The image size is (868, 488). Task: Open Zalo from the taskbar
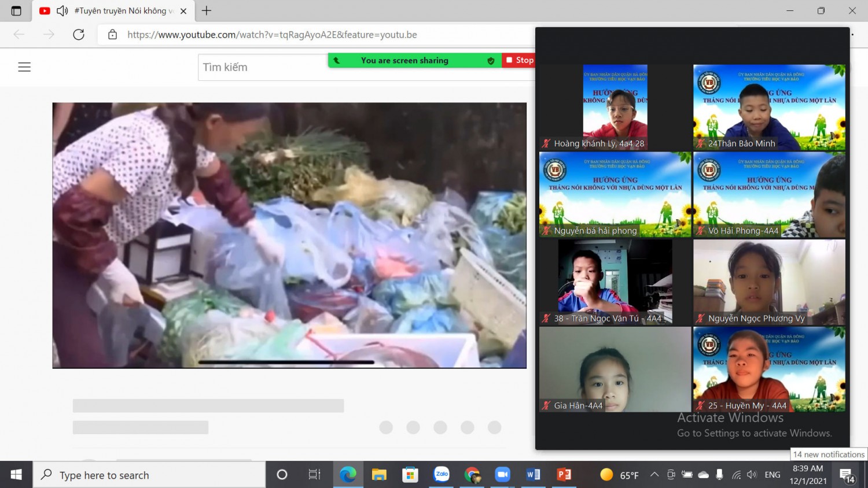pos(442,475)
